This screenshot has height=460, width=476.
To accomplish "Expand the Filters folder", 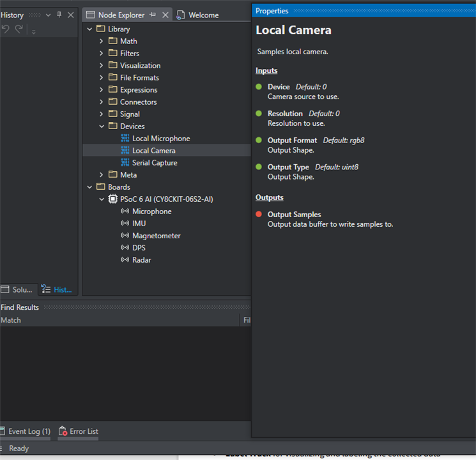I will click(x=102, y=53).
